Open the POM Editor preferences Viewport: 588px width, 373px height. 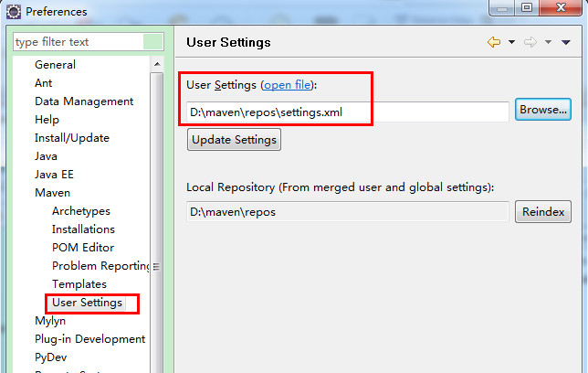[83, 248]
